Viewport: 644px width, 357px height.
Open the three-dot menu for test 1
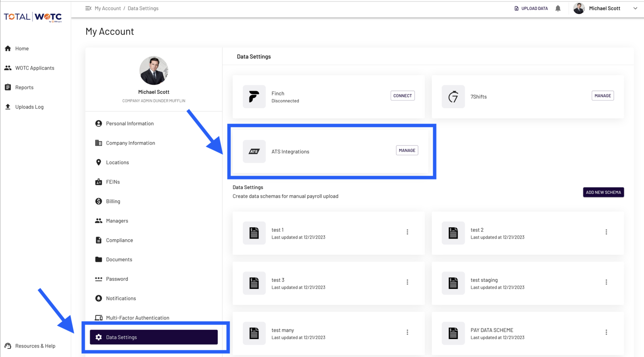(x=407, y=232)
